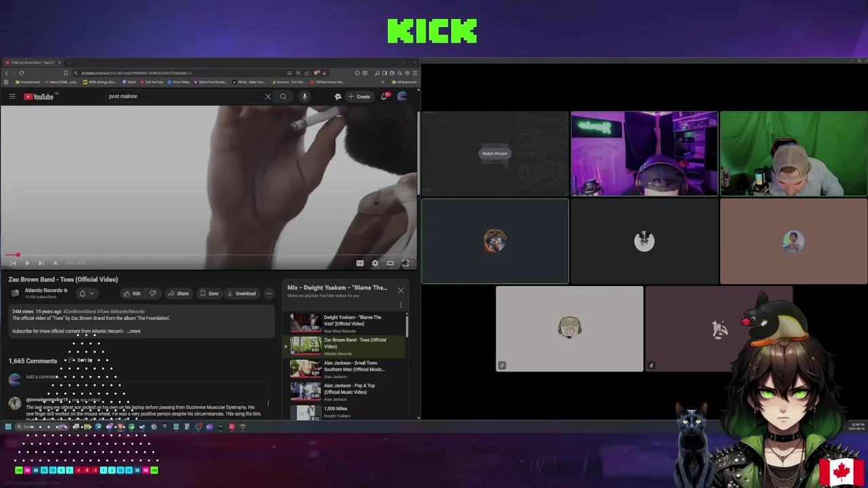Screen dimensions: 868x488
Task: Expand the subscription notification bell dropdown
Action: pos(86,293)
